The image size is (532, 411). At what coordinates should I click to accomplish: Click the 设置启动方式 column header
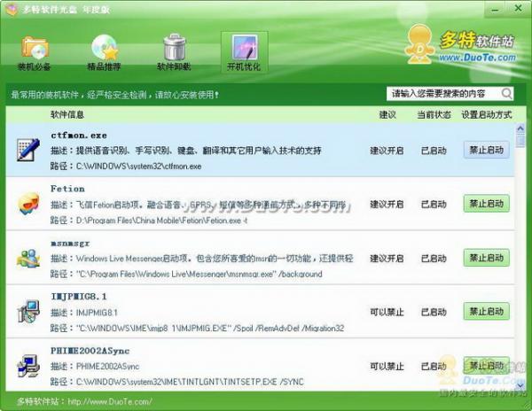click(487, 114)
